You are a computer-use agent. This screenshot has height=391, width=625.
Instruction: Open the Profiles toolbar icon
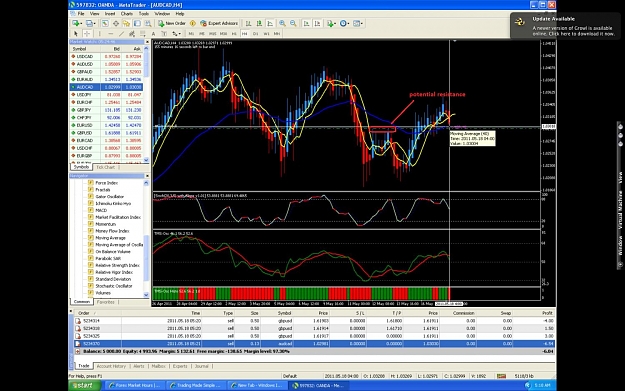click(x=90, y=24)
